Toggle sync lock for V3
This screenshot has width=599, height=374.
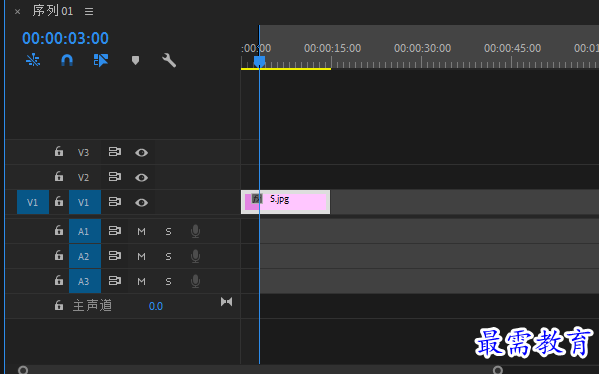pos(115,152)
